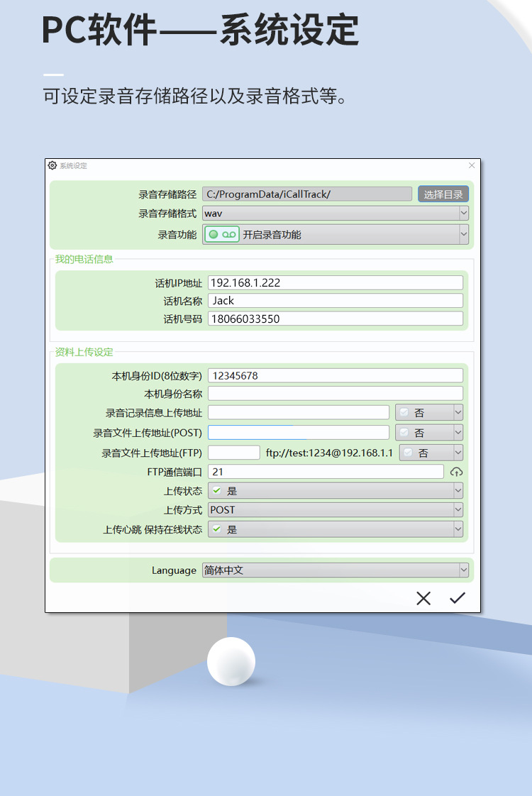The image size is (532, 796).
Task: Click the FTP通信端口 label
Action: 174,472
